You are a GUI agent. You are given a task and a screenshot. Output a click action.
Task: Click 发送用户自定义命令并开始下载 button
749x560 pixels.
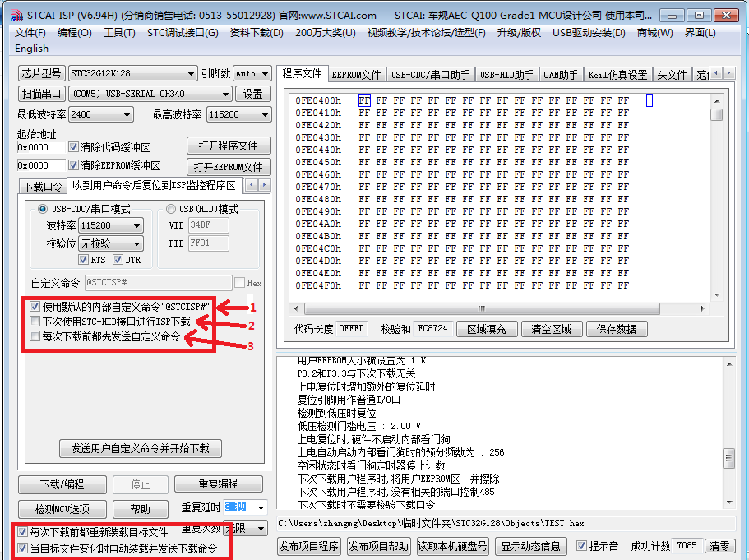141,448
